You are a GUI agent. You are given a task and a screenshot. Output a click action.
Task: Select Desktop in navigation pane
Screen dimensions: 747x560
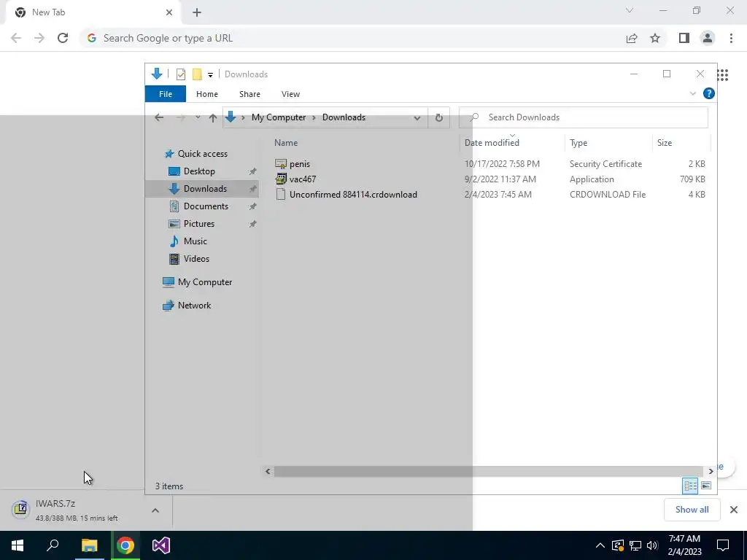199,171
